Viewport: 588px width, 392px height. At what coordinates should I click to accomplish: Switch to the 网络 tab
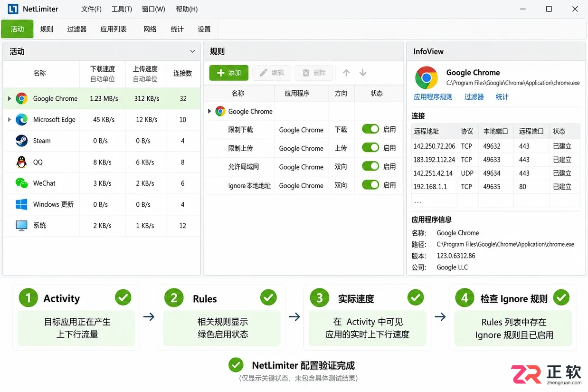pyautogui.click(x=150, y=29)
